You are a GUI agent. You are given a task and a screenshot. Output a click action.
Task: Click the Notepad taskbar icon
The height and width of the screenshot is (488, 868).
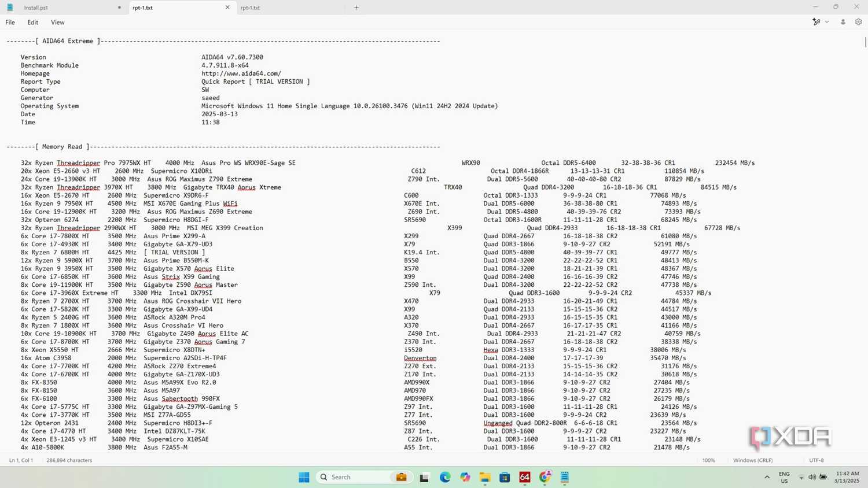coord(565,477)
